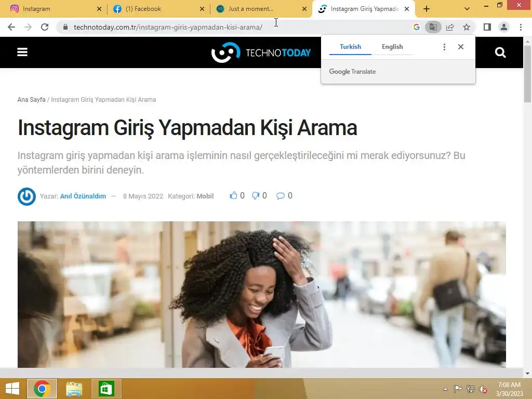This screenshot has width=532, height=399.
Task: Close the Google Translate popup
Action: (461, 47)
